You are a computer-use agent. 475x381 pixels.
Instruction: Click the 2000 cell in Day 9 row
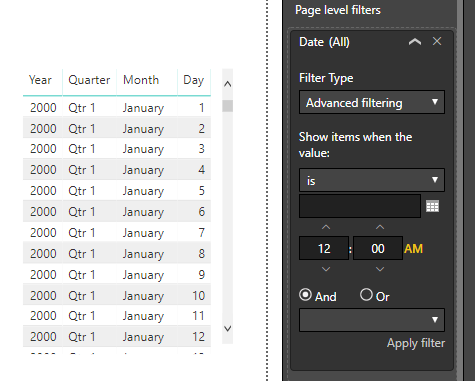[x=43, y=275]
